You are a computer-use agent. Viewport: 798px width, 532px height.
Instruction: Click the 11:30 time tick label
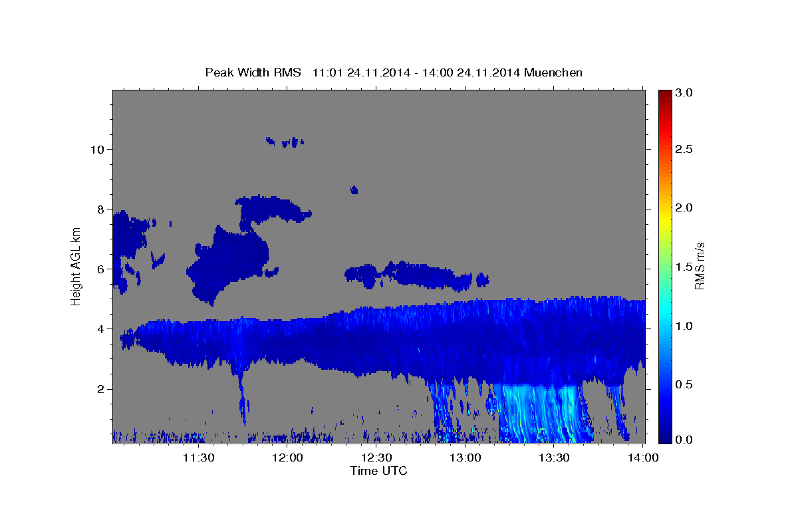pos(198,458)
